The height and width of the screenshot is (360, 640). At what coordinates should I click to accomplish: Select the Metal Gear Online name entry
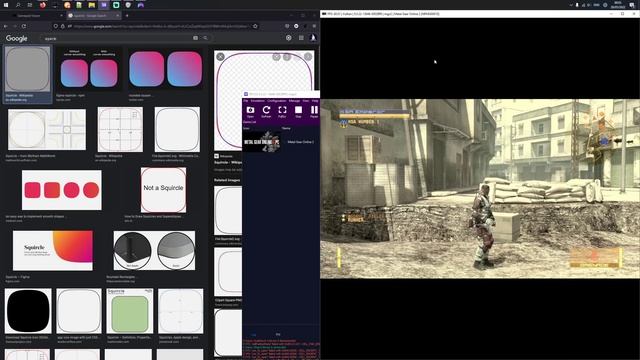(301, 142)
